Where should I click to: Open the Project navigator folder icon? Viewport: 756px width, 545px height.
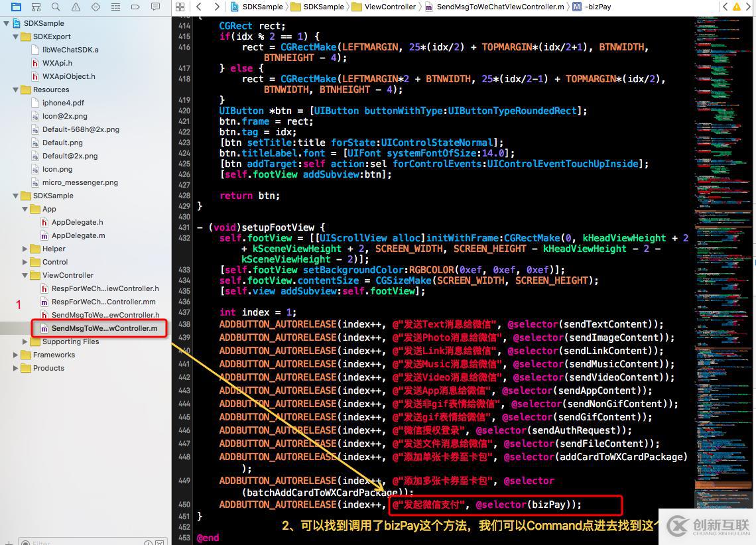pos(16,7)
